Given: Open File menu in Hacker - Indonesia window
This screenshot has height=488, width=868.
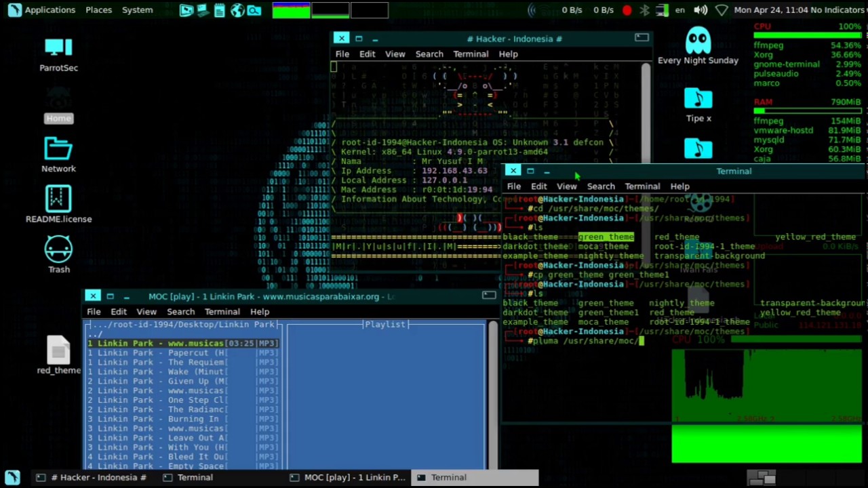Looking at the screenshot, I should pos(342,54).
